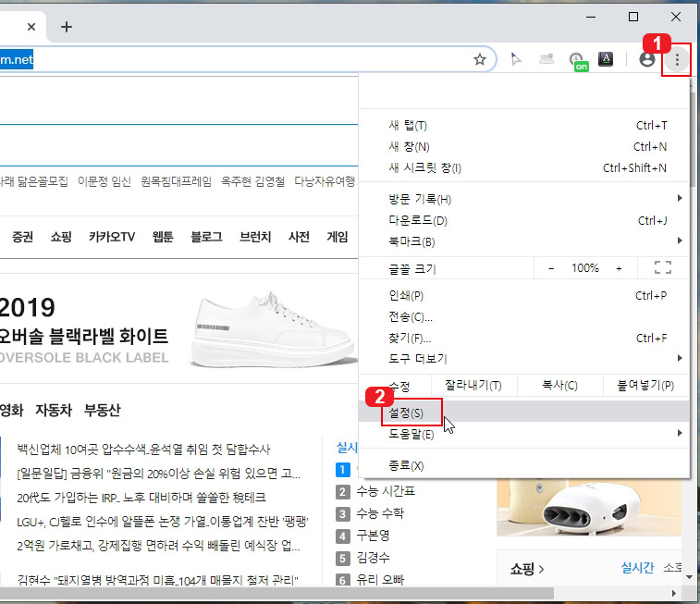Image resolution: width=700 pixels, height=604 pixels.
Task: Select 새 탭(T) menu item
Action: 524,126
